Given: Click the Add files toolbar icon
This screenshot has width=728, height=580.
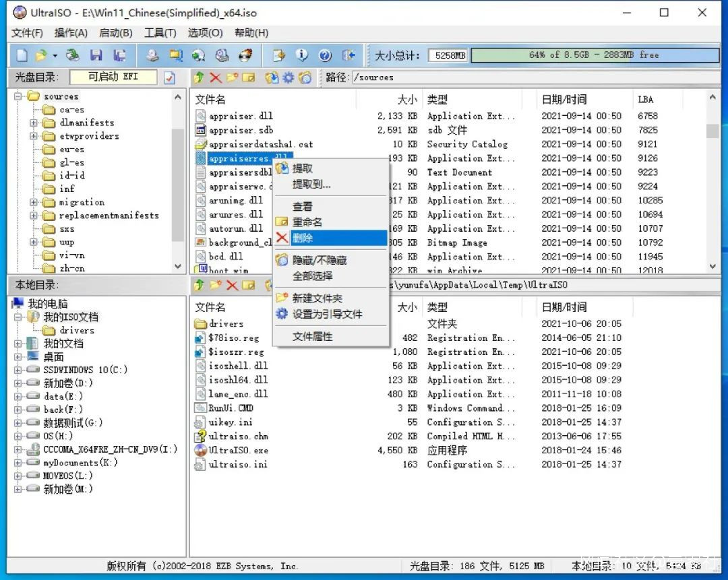Looking at the screenshot, I should (278, 55).
